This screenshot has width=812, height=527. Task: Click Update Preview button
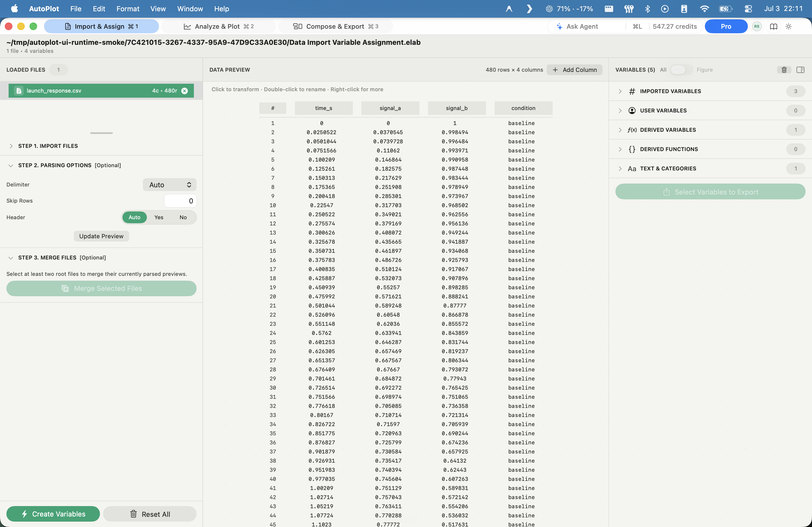pyautogui.click(x=101, y=236)
